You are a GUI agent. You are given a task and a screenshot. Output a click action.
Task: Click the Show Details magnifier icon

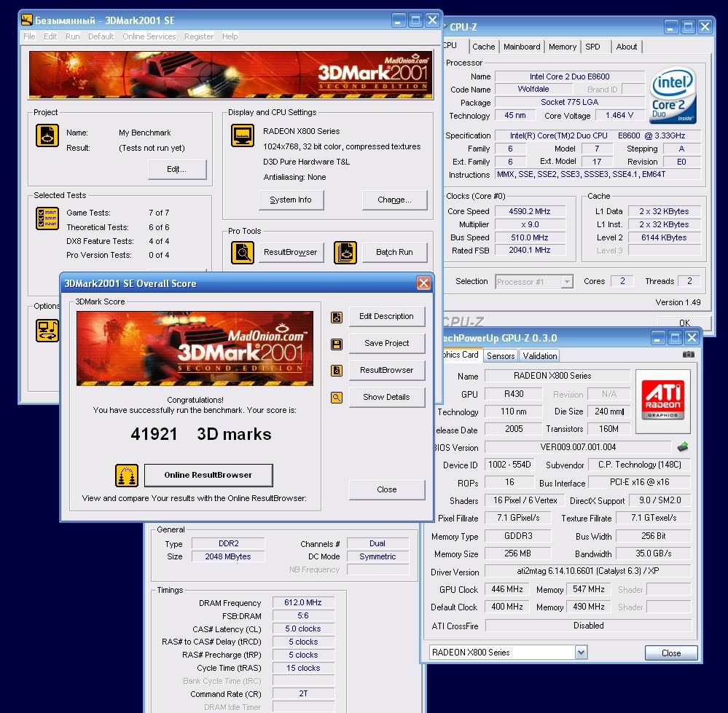337,398
